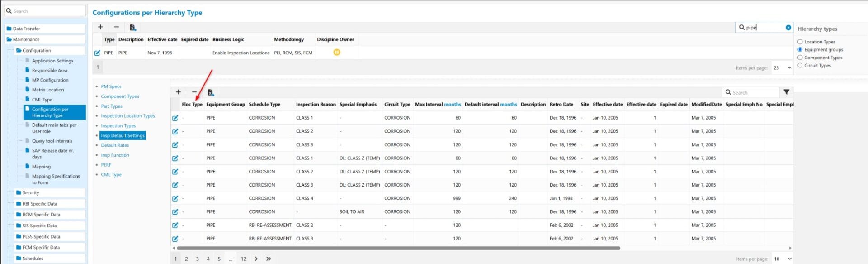The image size is (868, 264).
Task: Sort by Floc Type column header
Action: coord(192,105)
